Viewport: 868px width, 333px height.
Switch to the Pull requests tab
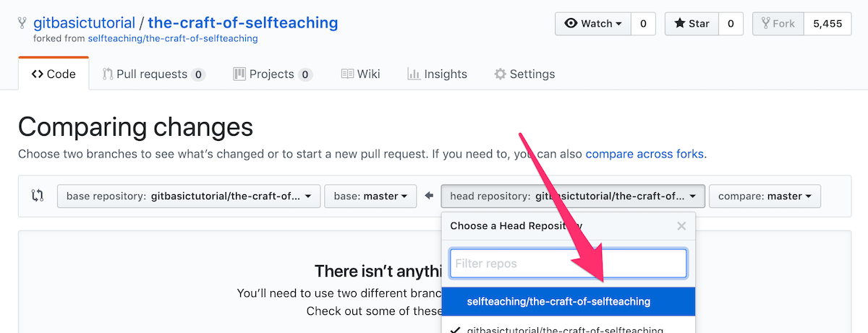coord(153,74)
